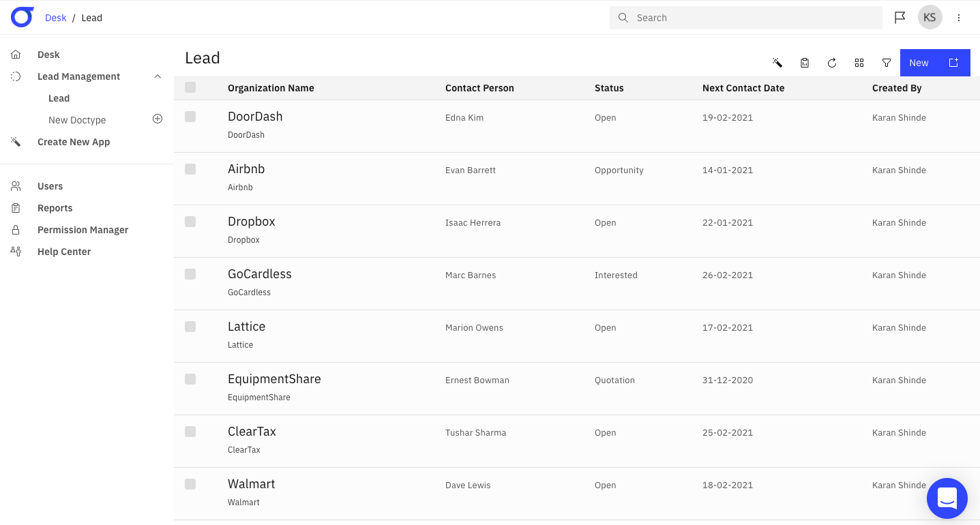Click contact person Edna Kim
This screenshot has height=525, width=980.
coord(464,117)
